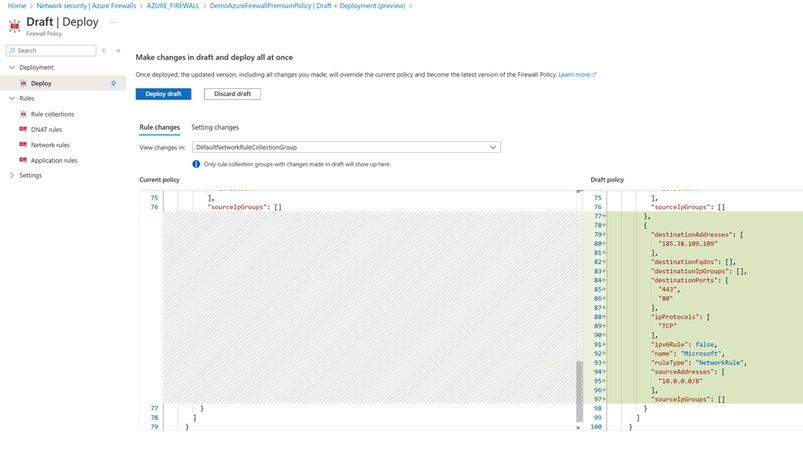Open the ellipsis more options menu
803x458 pixels.
(x=114, y=22)
